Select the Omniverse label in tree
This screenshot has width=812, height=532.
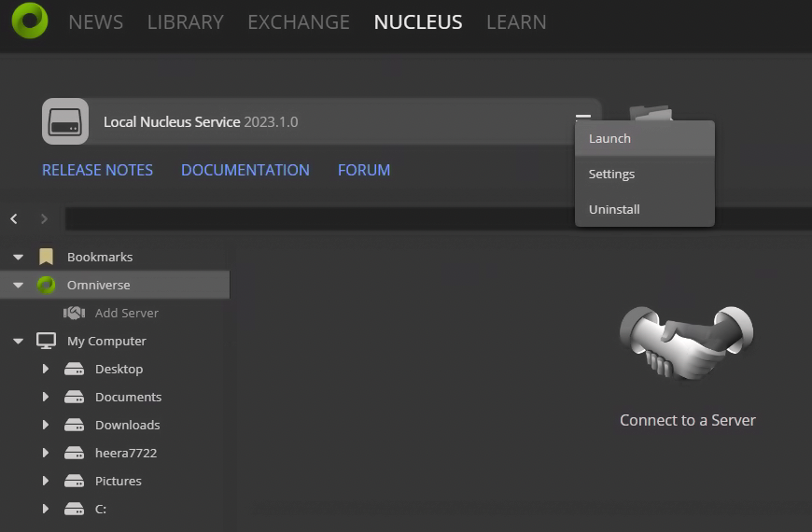click(x=98, y=285)
